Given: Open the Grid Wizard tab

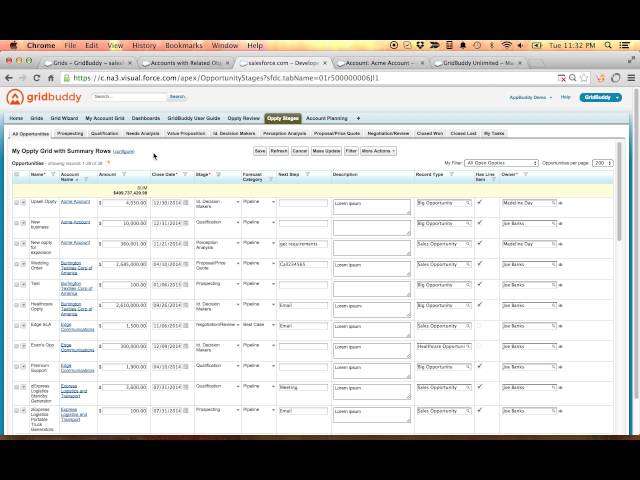Looking at the screenshot, I should point(64,118).
